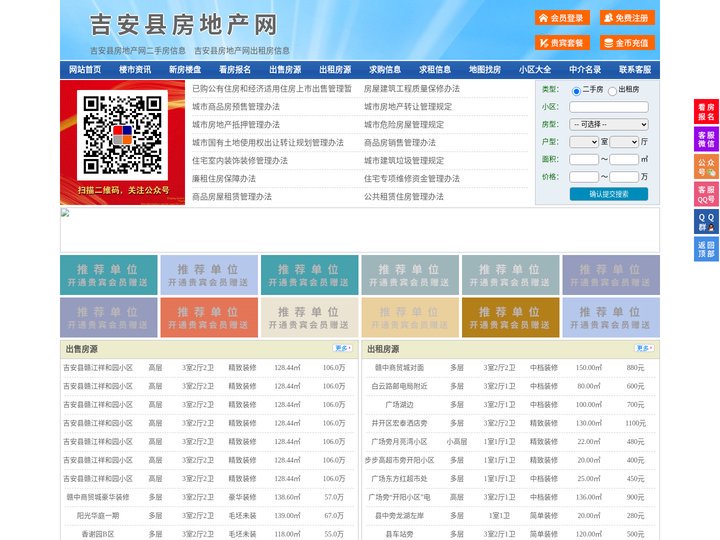Open 步步高超市旁开阳小区 rental listing
The width and height of the screenshot is (720, 540).
pos(399,460)
